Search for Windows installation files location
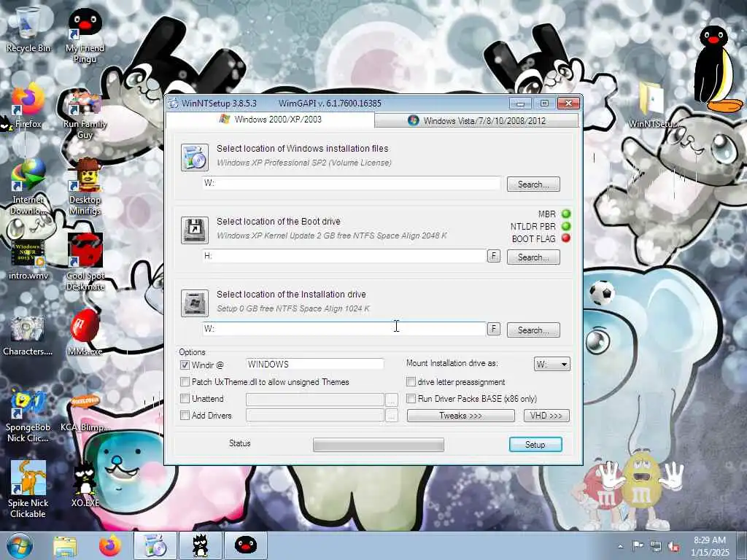This screenshot has height=560, width=747. (533, 184)
